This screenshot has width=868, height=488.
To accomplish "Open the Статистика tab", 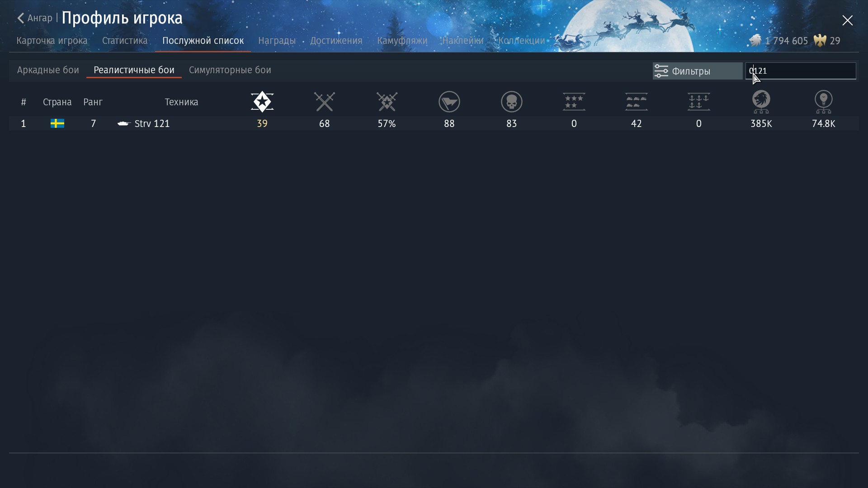I will pos(125,41).
